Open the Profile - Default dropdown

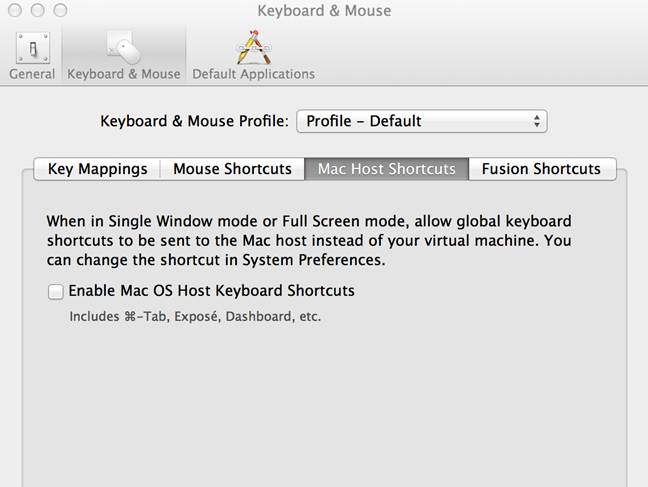tap(421, 122)
